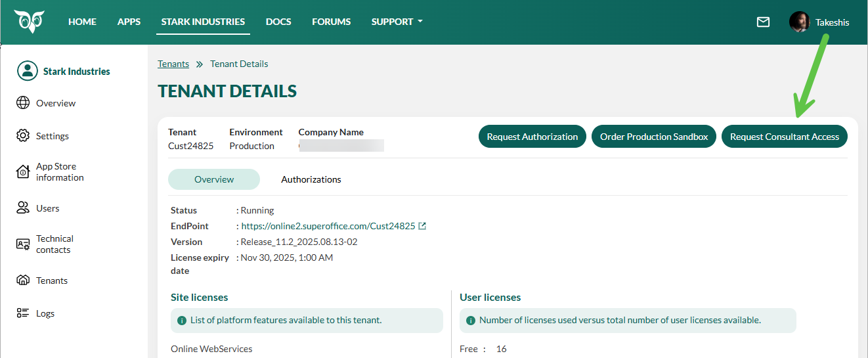Open online2.superoffice.com/Cust24825 endpoint link
868x358 pixels.
pos(328,226)
